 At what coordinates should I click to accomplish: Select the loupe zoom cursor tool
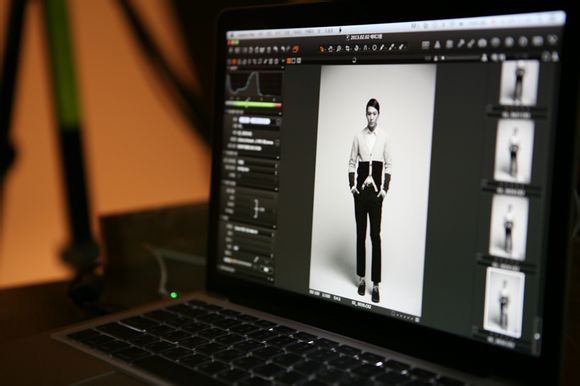coord(339,49)
